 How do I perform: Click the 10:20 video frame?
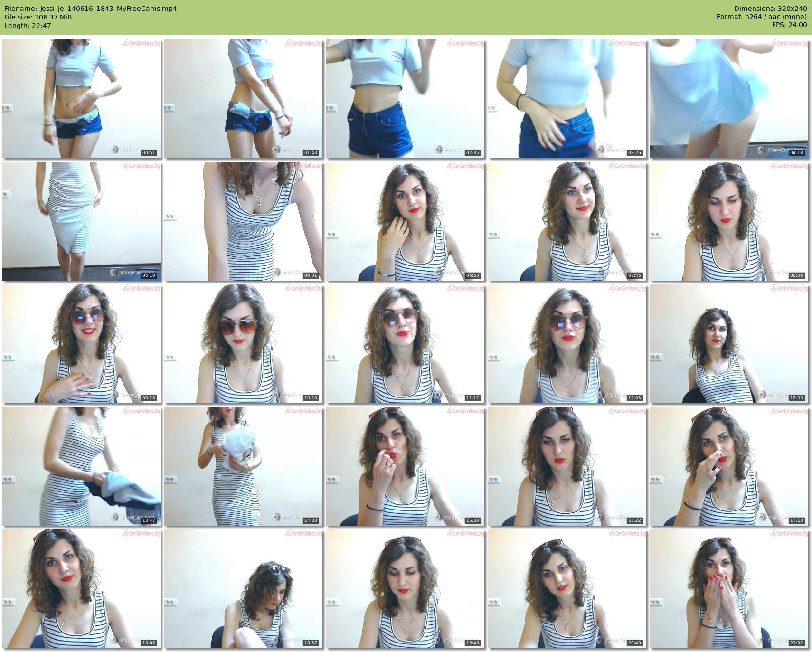[243, 344]
